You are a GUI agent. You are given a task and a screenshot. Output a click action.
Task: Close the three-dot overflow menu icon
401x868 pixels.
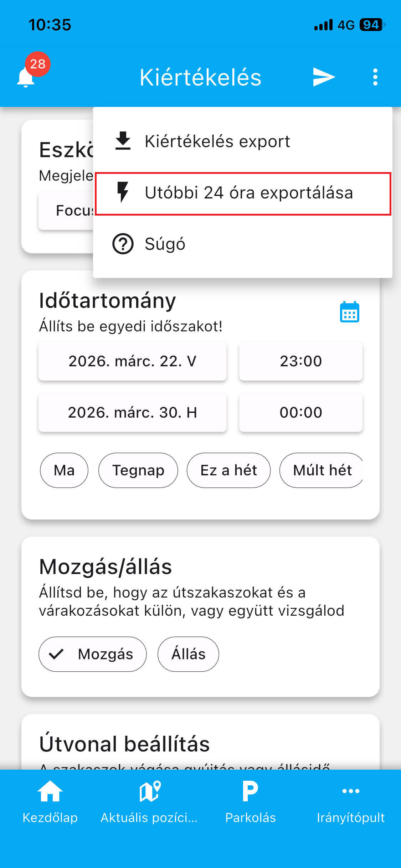(375, 77)
